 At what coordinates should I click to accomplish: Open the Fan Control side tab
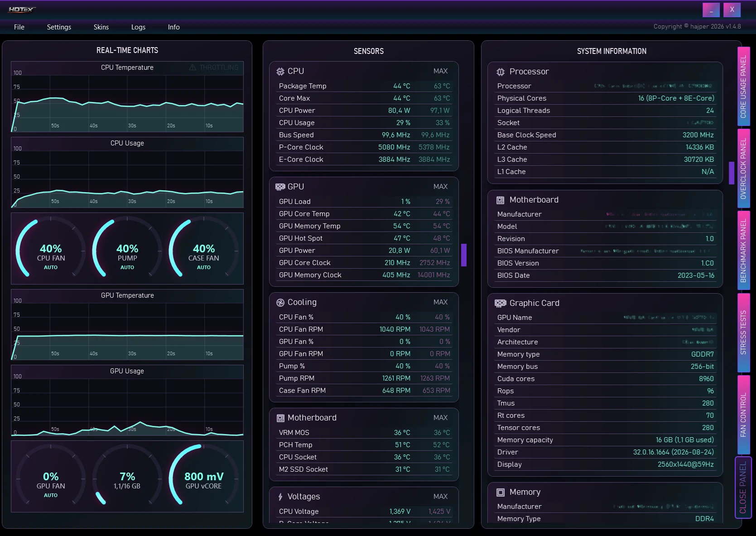pos(743,415)
